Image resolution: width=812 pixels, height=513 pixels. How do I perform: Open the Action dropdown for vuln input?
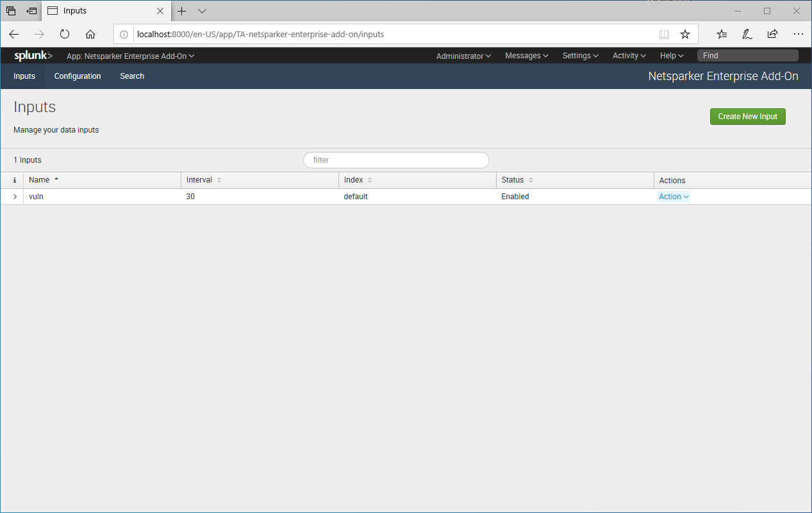pos(674,196)
